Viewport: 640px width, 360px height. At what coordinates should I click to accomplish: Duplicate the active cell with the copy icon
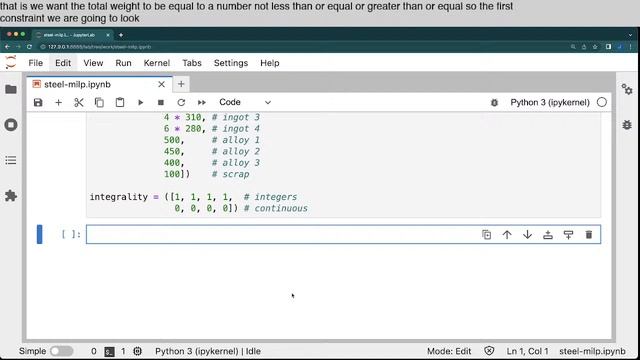coord(487,235)
